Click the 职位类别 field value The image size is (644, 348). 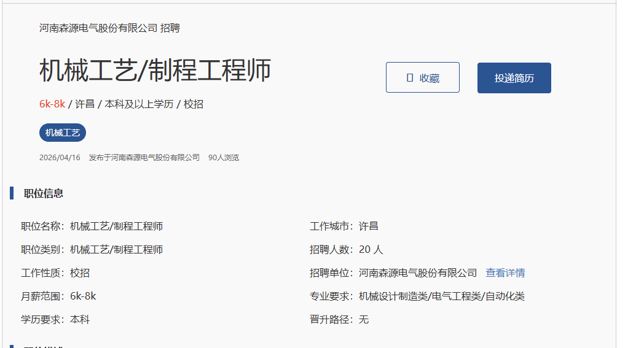click(116, 250)
